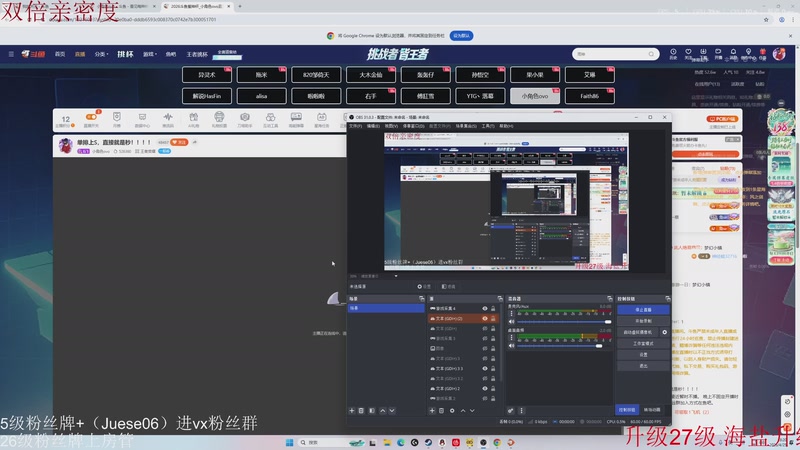Pop out the audio mixer dock
The width and height of the screenshot is (800, 450).
609,298
